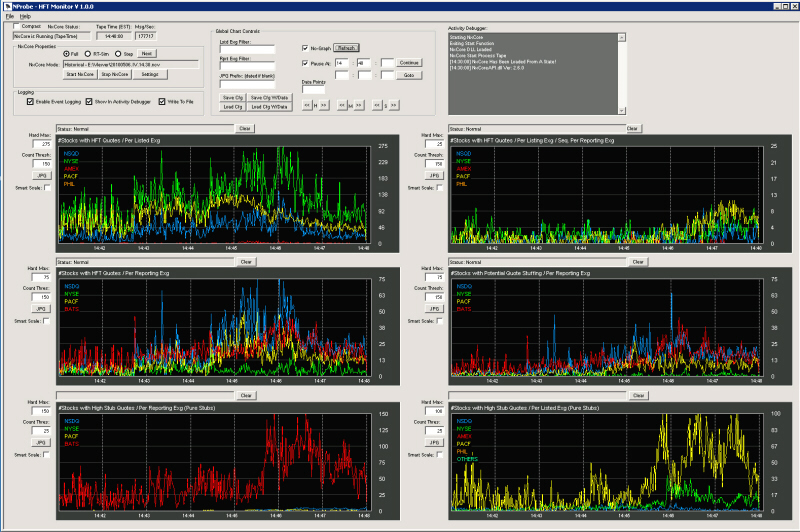Open NxCore Settings
The image size is (800, 532).
click(150, 74)
